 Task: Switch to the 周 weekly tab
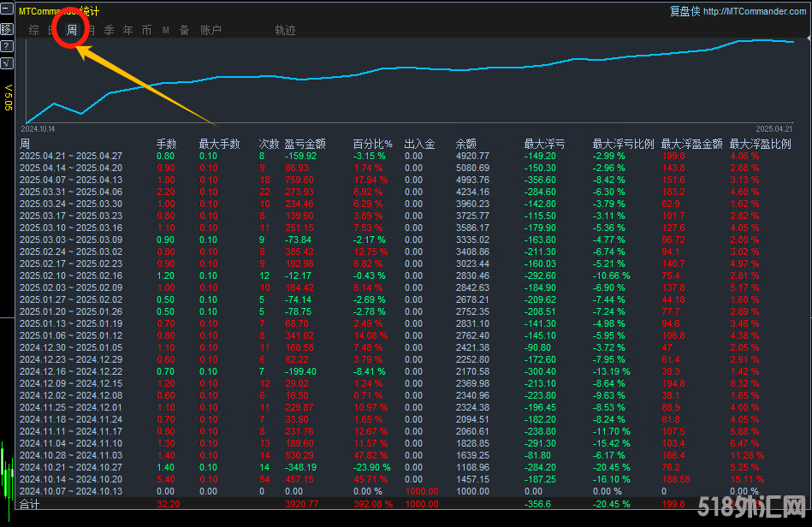pyautogui.click(x=72, y=30)
